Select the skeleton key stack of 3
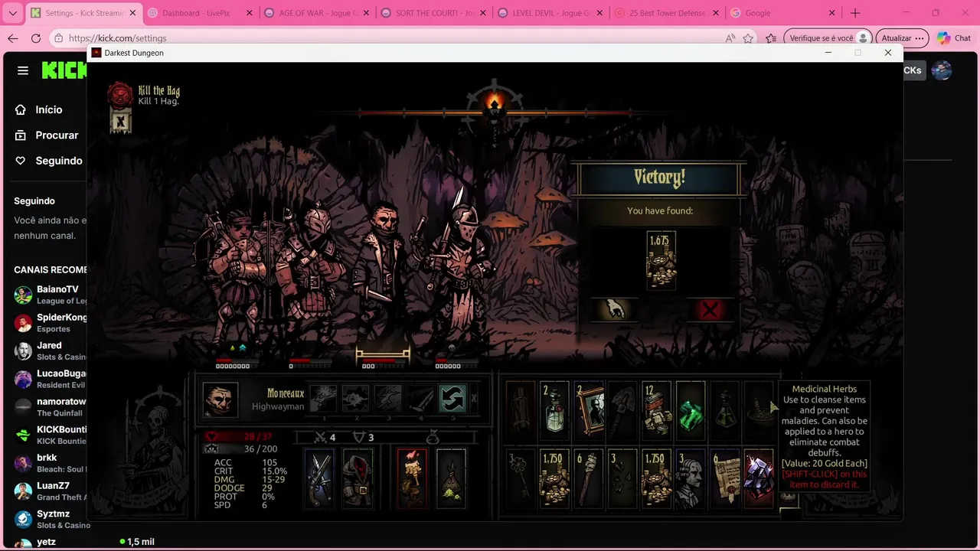Image resolution: width=980 pixels, height=551 pixels. (x=521, y=479)
